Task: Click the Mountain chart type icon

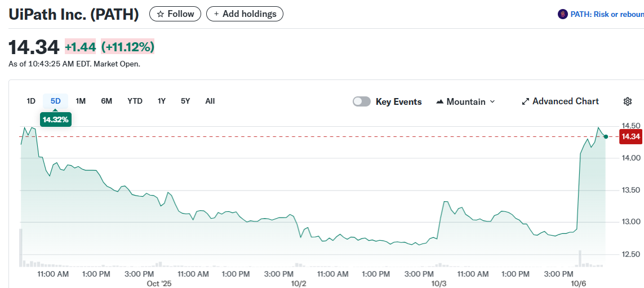Action: 440,102
